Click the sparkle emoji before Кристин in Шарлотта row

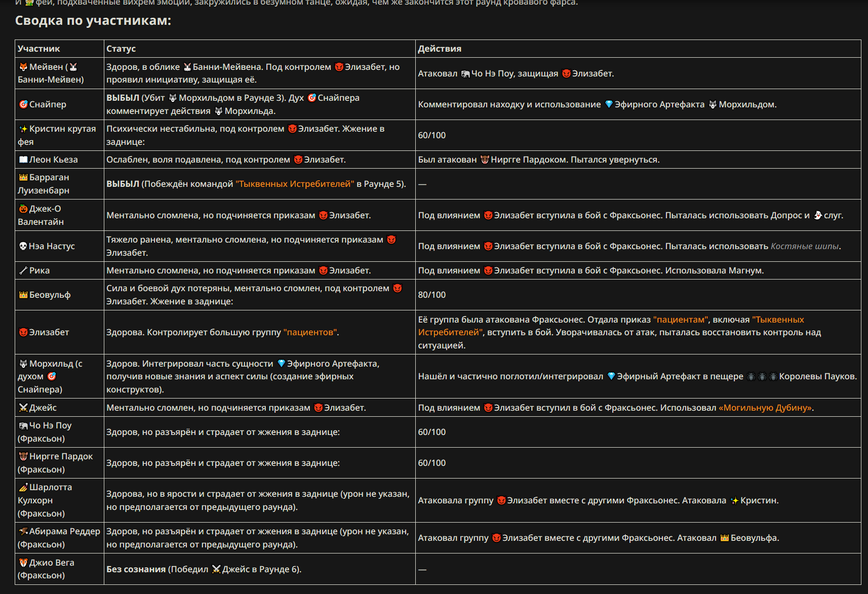point(735,500)
